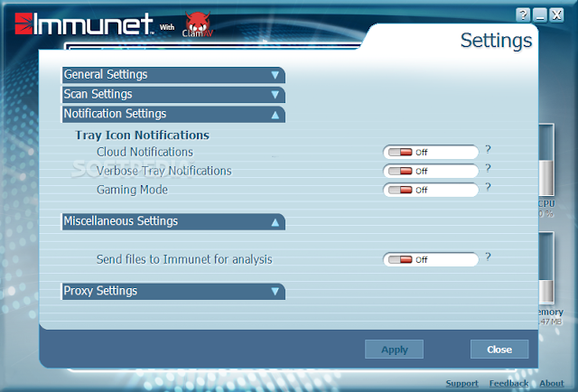Click the Immunet logo
The image size is (578, 392).
click(84, 23)
